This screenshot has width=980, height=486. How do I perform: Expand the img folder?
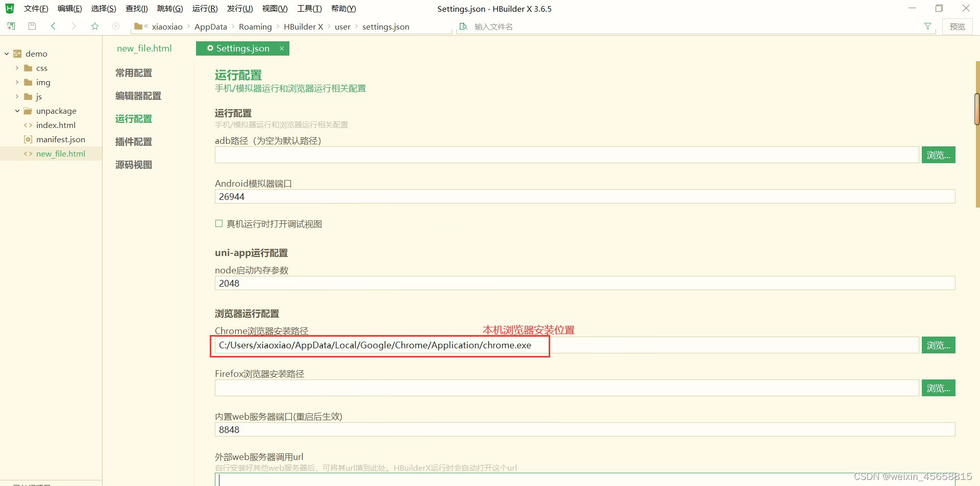[x=17, y=82]
